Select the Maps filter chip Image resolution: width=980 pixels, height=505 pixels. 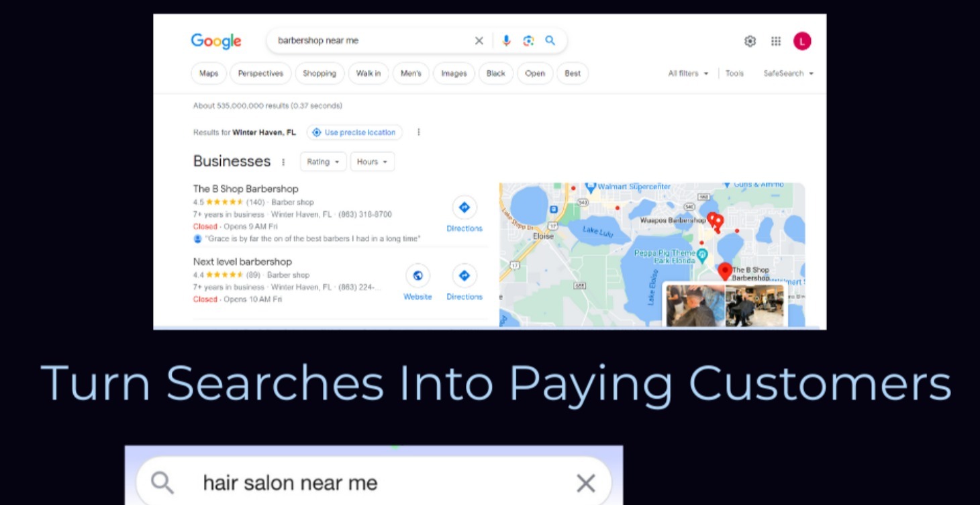(x=209, y=73)
